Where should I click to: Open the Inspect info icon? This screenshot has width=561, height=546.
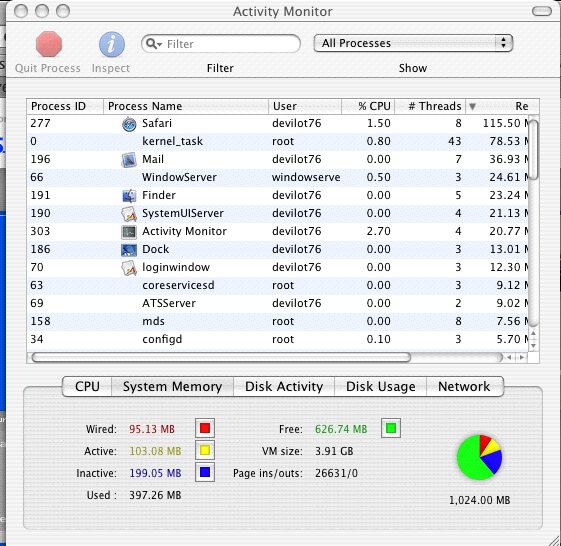[112, 44]
